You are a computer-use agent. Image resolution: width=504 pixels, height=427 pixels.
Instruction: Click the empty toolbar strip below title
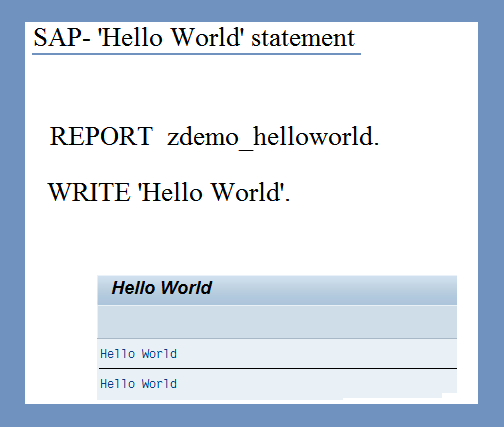(277, 322)
